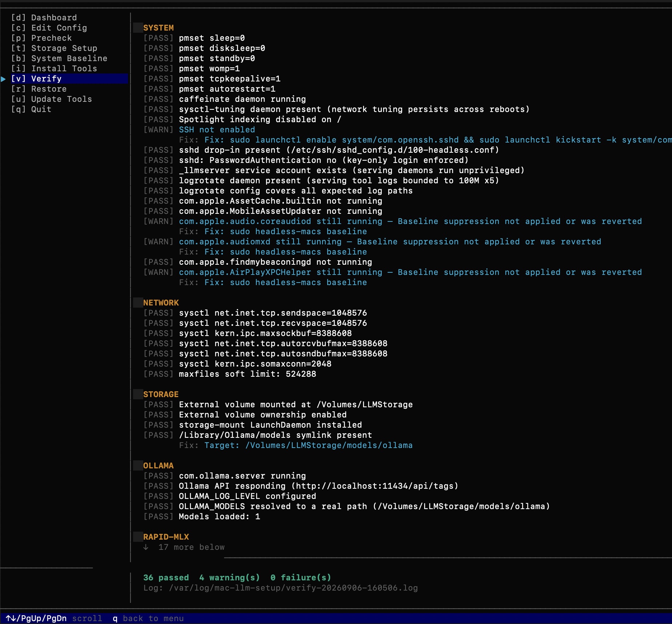Click 'External volume mounted at /Volumes/LLMStorage'
Screen dimensions: 672x624
[x=278, y=404]
